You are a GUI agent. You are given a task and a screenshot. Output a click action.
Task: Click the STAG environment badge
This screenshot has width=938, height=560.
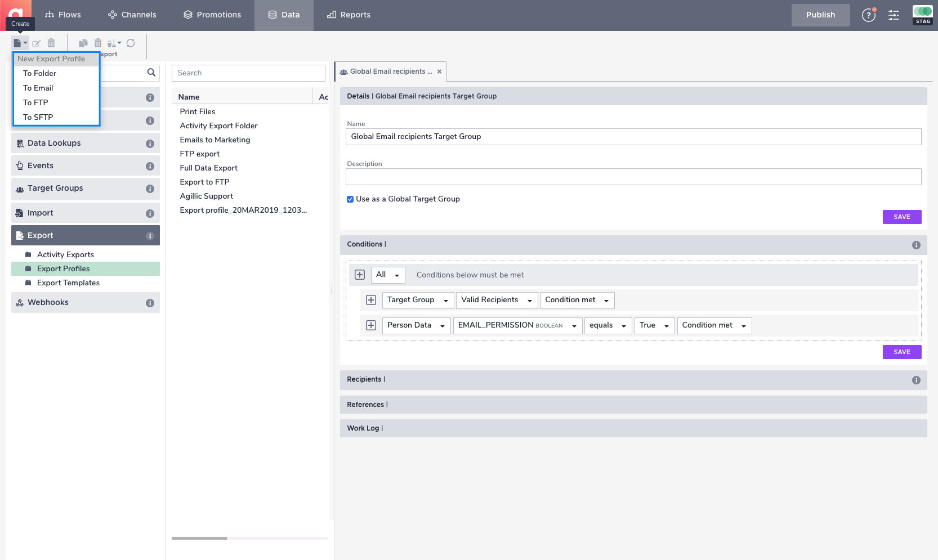coord(923,15)
